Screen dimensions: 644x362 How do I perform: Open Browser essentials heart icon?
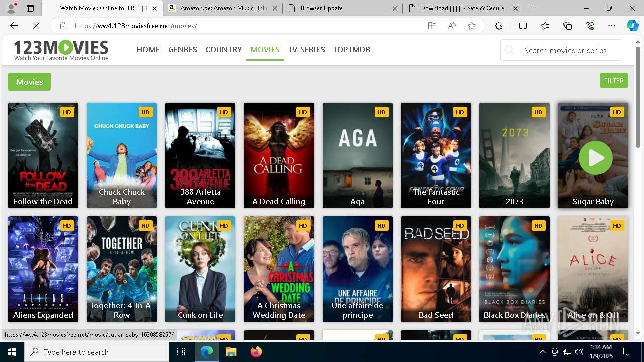tap(590, 26)
